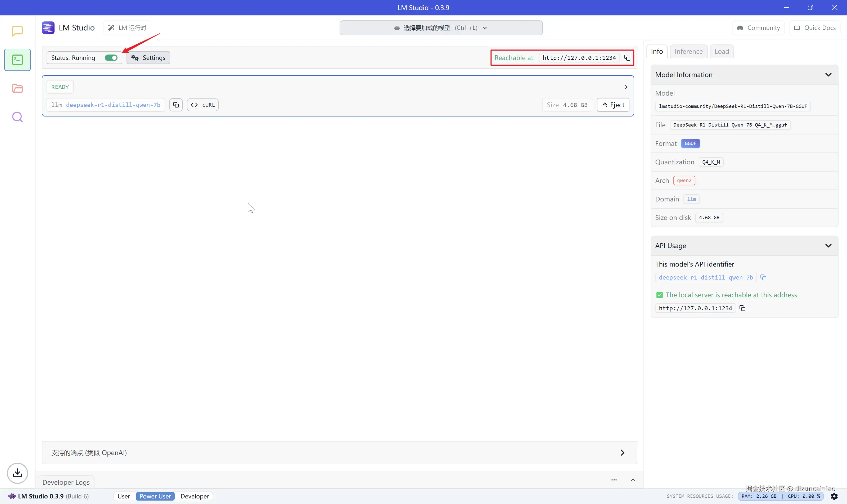Viewport: 847px width, 504px height.
Task: Open Quick Docs
Action: tap(815, 28)
